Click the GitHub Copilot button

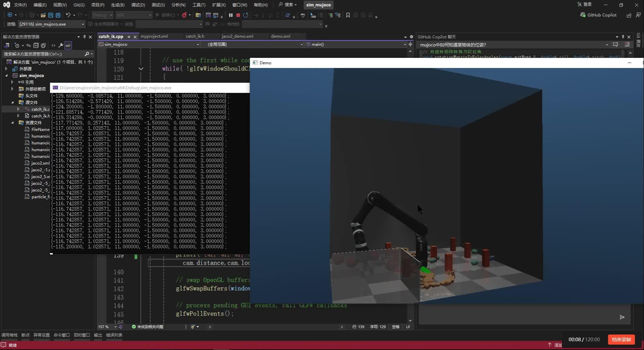(x=598, y=15)
